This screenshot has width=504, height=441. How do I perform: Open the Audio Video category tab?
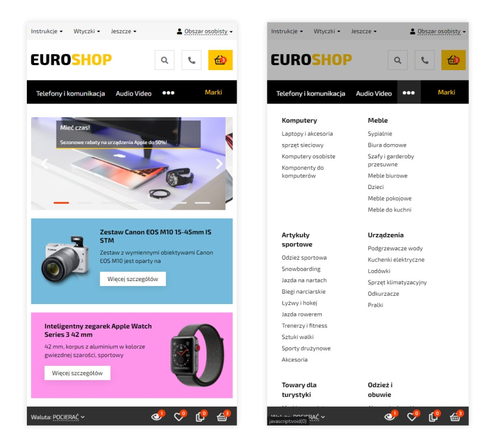coord(133,93)
